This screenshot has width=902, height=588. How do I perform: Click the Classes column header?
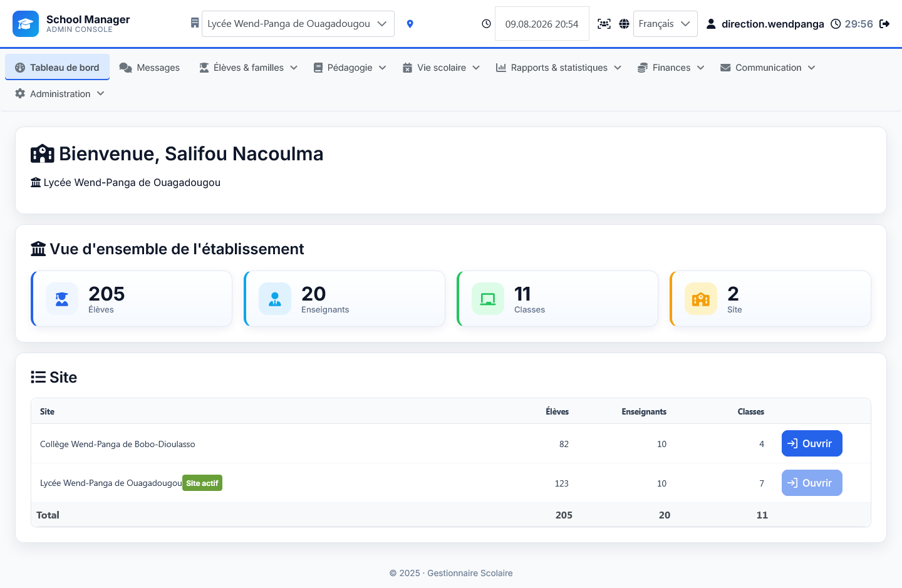pyautogui.click(x=751, y=411)
